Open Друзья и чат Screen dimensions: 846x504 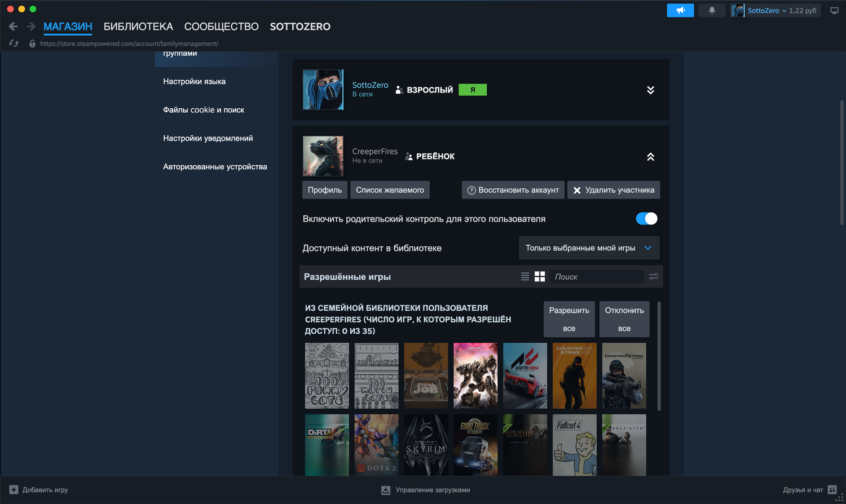803,490
